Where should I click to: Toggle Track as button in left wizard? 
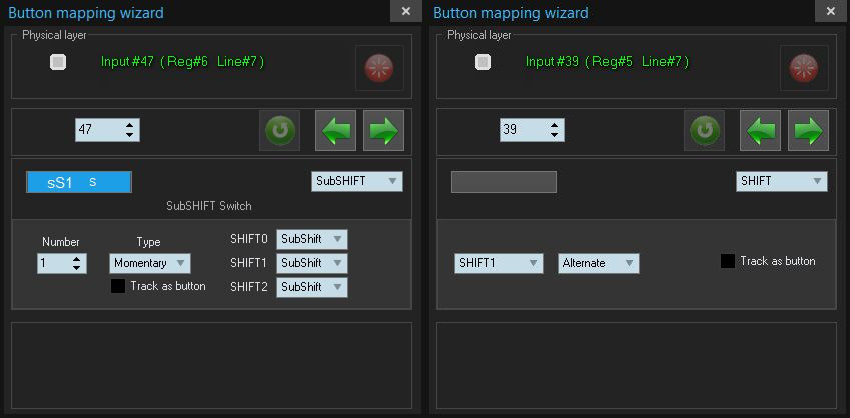click(118, 286)
